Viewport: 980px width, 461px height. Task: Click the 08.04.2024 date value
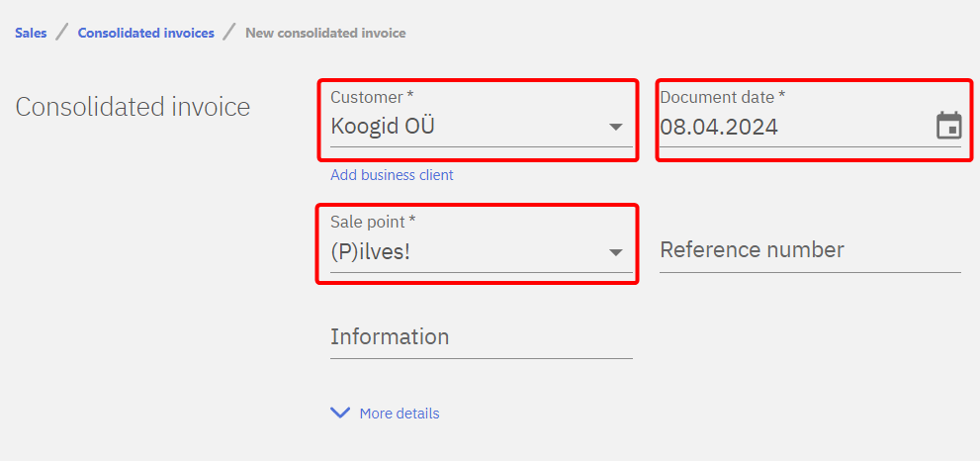point(719,127)
